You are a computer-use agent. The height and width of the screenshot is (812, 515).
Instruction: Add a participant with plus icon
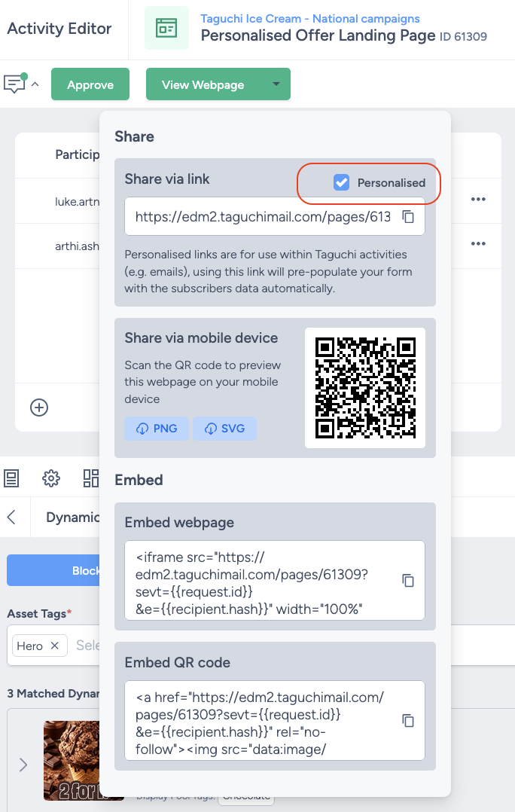(39, 408)
